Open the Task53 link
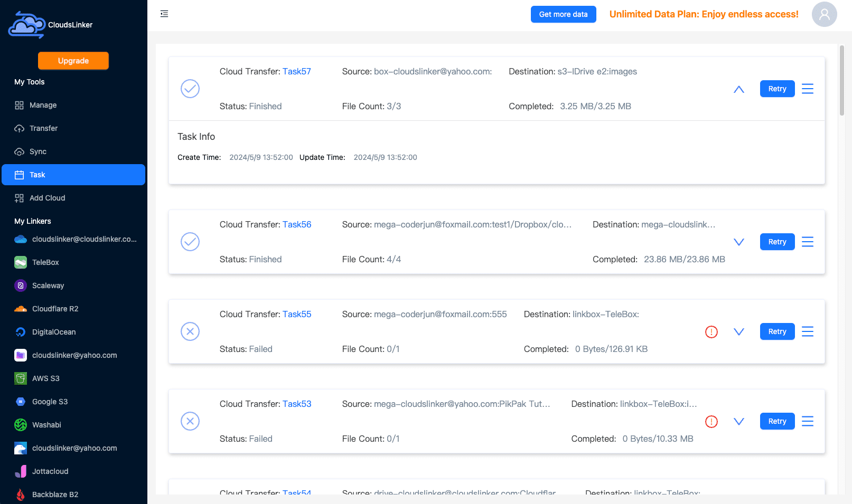The width and height of the screenshot is (852, 504). [x=297, y=404]
